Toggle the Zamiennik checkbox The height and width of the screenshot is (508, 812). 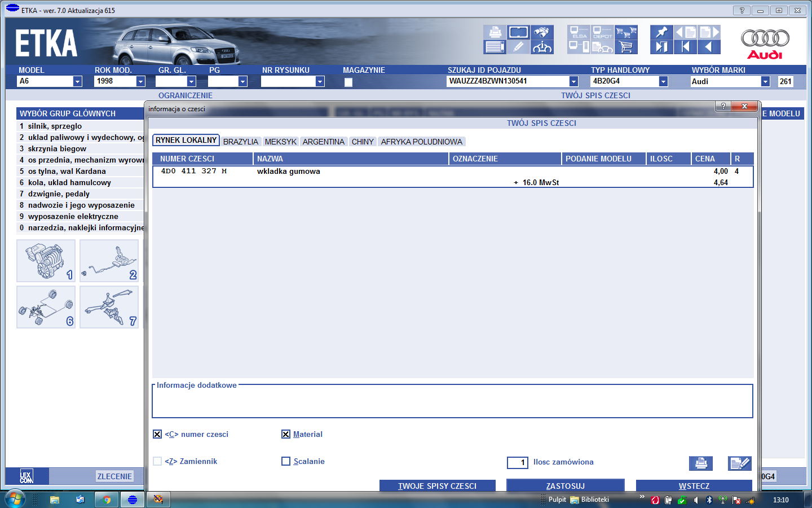pyautogui.click(x=157, y=461)
